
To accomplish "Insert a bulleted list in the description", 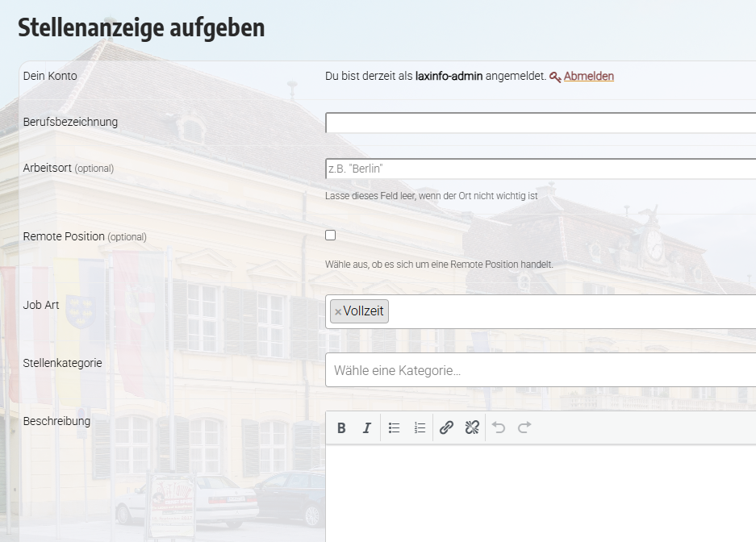I will pyautogui.click(x=394, y=428).
